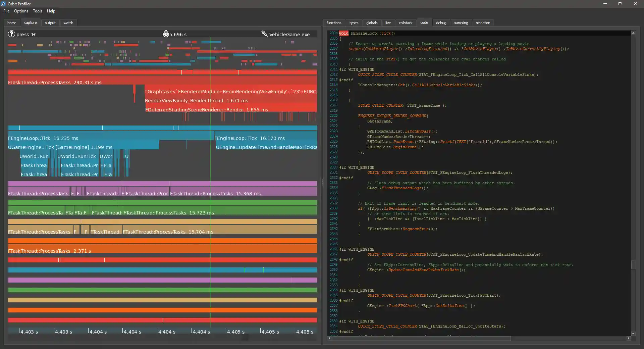Image resolution: width=644 pixels, height=349 pixels.
Task: Click the Orbit Profiler magnifier logo
Action: (x=3, y=4)
